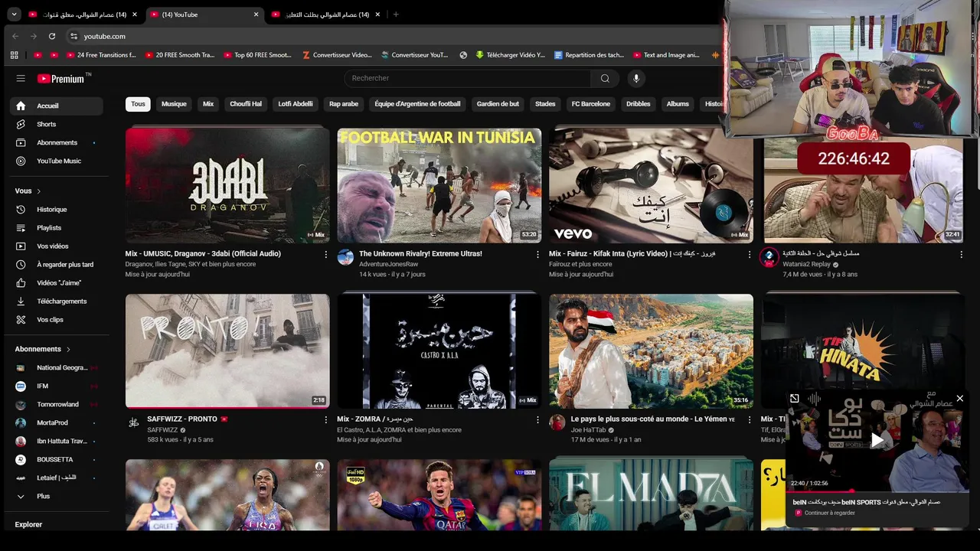This screenshot has height=551, width=980.
Task: Open Vos vidéos in the sidebar
Action: tap(57, 246)
